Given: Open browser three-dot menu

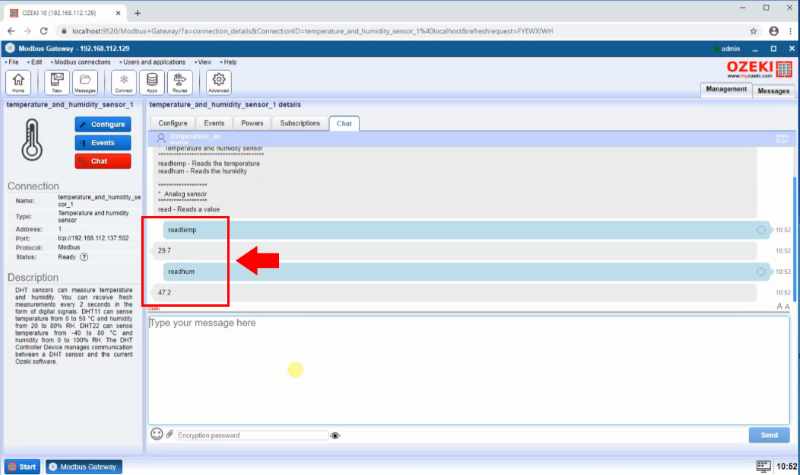Looking at the screenshot, I should pos(790,31).
